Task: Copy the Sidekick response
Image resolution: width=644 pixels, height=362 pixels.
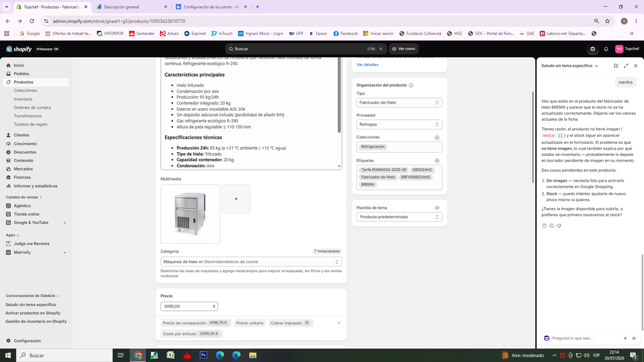Action: [x=545, y=226]
